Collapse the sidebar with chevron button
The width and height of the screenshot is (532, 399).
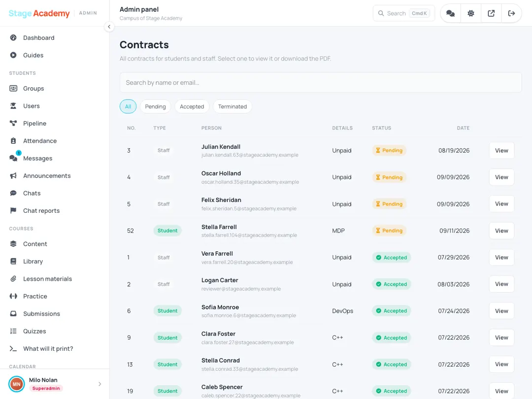click(109, 27)
